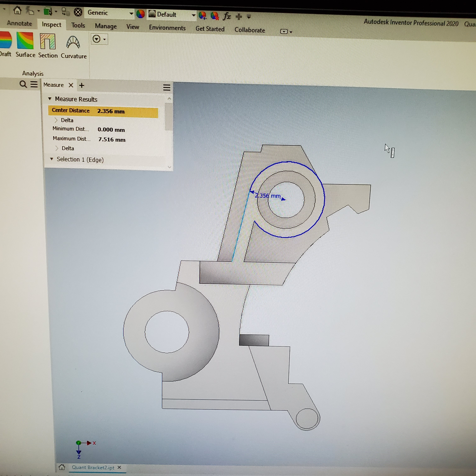
Task: Open the Customize Quick Access Toolbar arrow
Action: pyautogui.click(x=249, y=17)
